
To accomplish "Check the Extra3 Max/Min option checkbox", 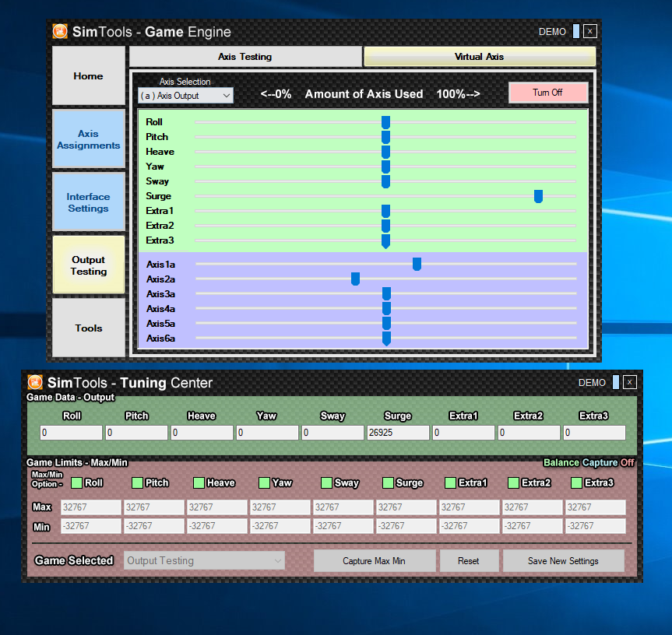I will point(576,482).
